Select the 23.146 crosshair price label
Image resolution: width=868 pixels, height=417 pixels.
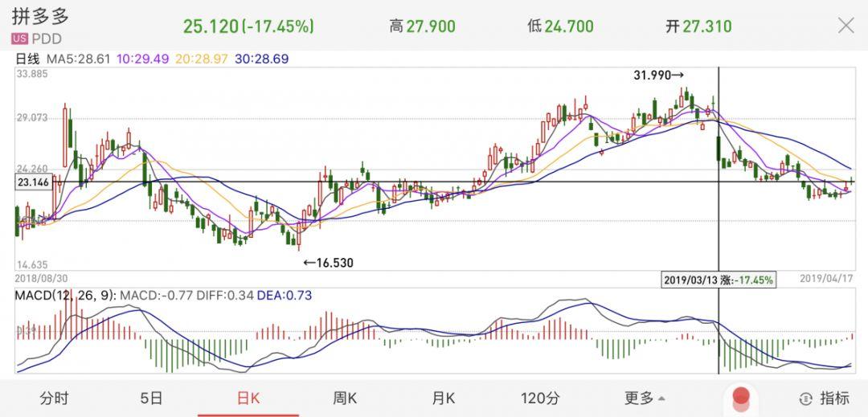pyautogui.click(x=33, y=182)
